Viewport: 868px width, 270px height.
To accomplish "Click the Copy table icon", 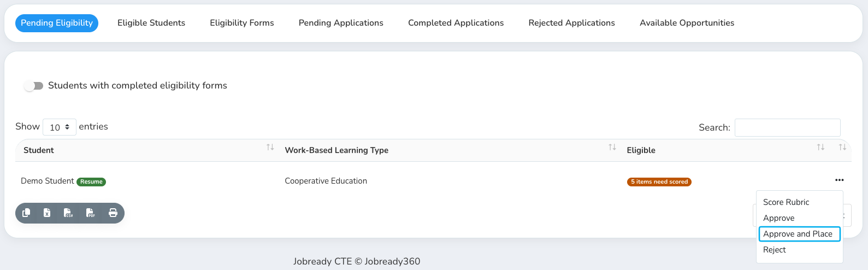I will click(26, 213).
